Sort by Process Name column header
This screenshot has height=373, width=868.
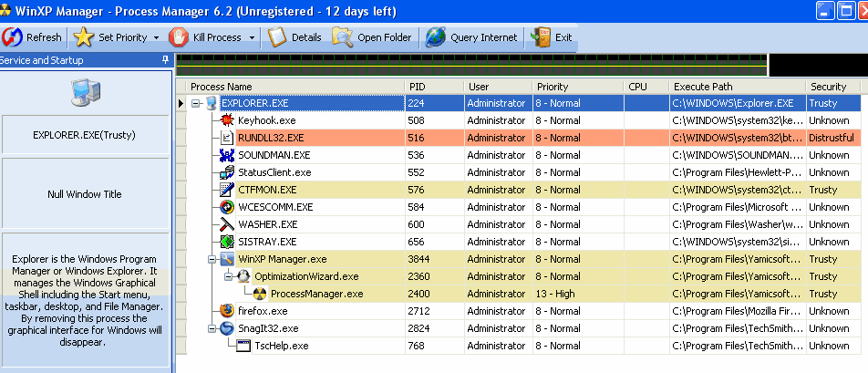(296, 87)
